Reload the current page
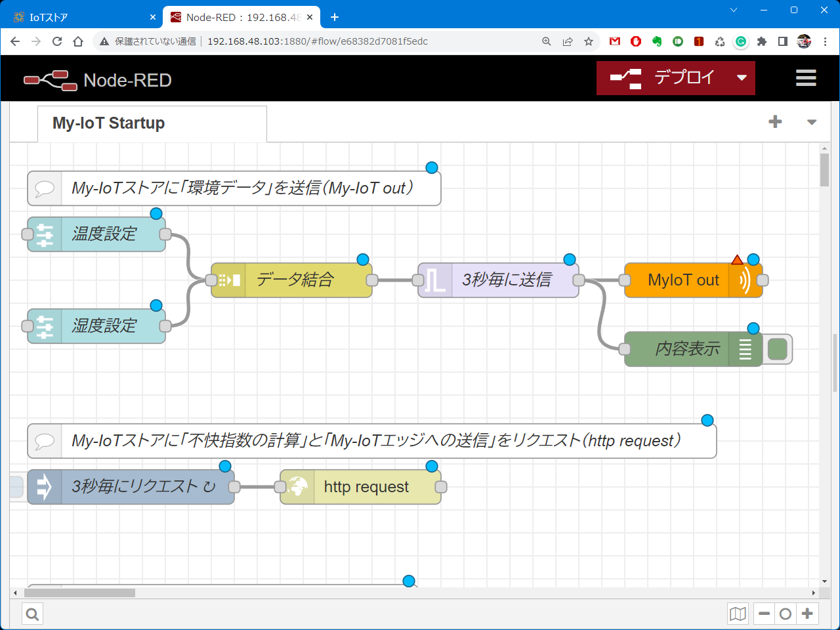Viewport: 840px width, 630px height. pos(57,41)
